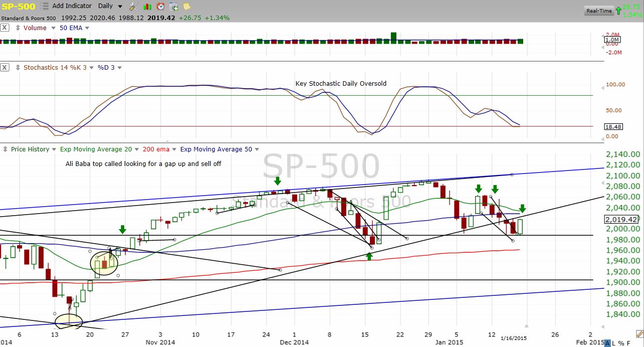
Task: Open the wrench and screwdriver chart settings
Action: [134, 6]
